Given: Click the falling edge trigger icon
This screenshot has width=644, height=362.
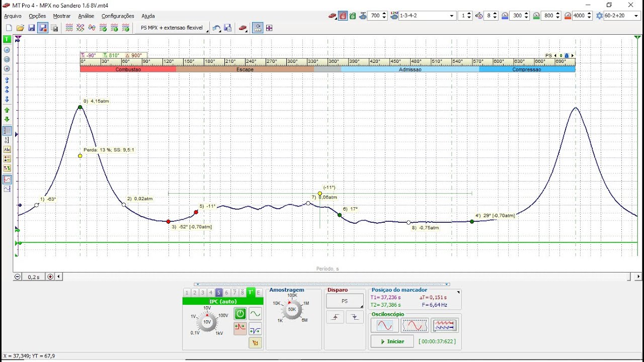Looking at the screenshot, I should [x=355, y=317].
